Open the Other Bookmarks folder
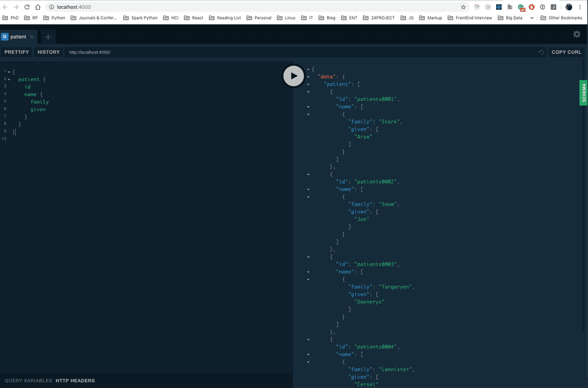This screenshot has height=388, width=588. 562,18
